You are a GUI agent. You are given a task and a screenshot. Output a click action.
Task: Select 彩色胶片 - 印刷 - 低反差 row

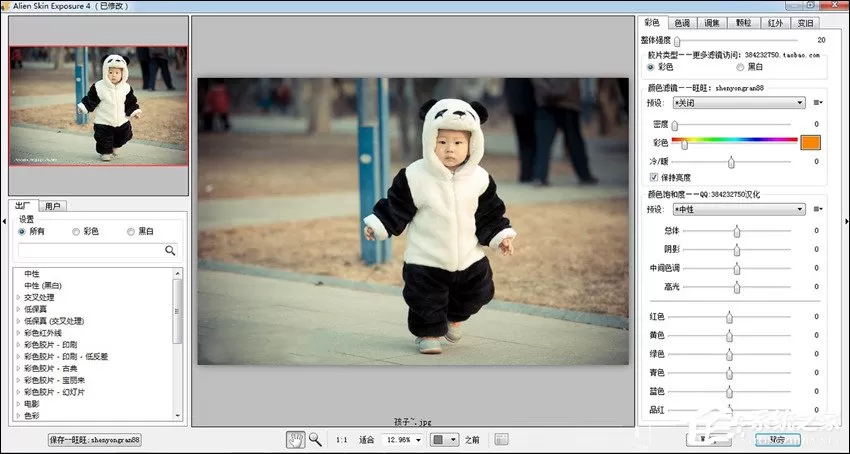click(x=66, y=356)
